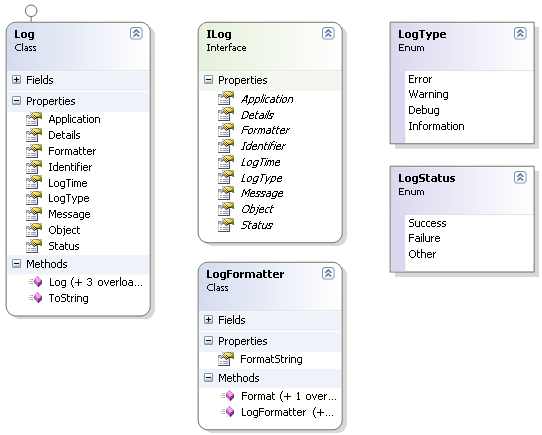
Task: Collapse the LogType enum box with chevron
Action: (520, 34)
